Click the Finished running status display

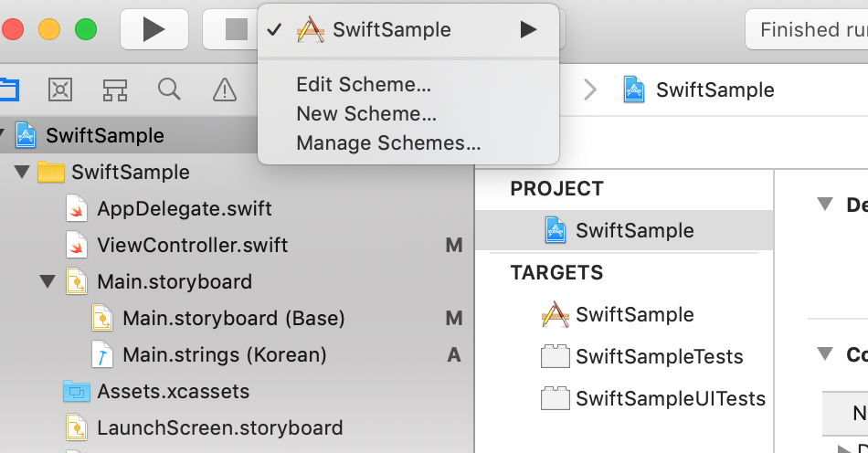[807, 30]
